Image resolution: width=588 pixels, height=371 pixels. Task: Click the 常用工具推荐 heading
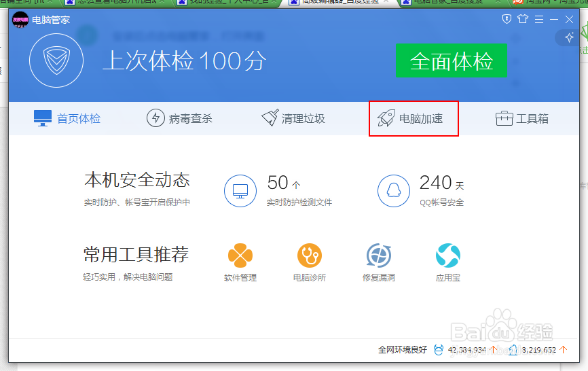pos(136,254)
